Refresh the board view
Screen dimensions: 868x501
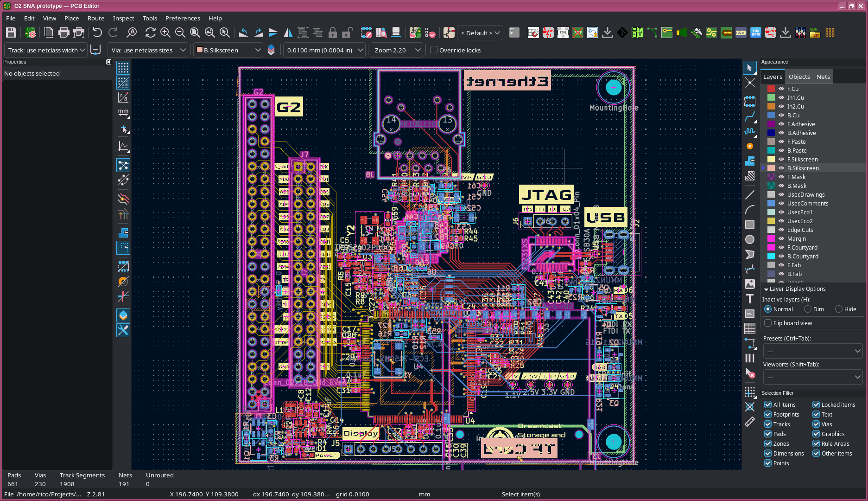[x=150, y=32]
